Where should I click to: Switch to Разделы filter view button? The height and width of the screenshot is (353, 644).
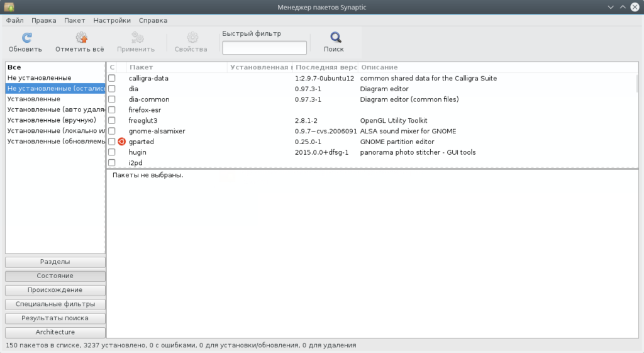(x=55, y=262)
